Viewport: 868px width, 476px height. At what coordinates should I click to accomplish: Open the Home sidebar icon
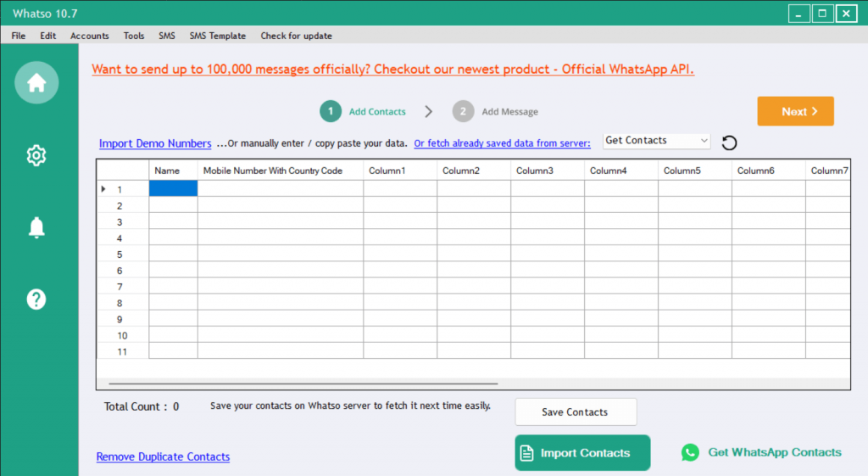(36, 82)
